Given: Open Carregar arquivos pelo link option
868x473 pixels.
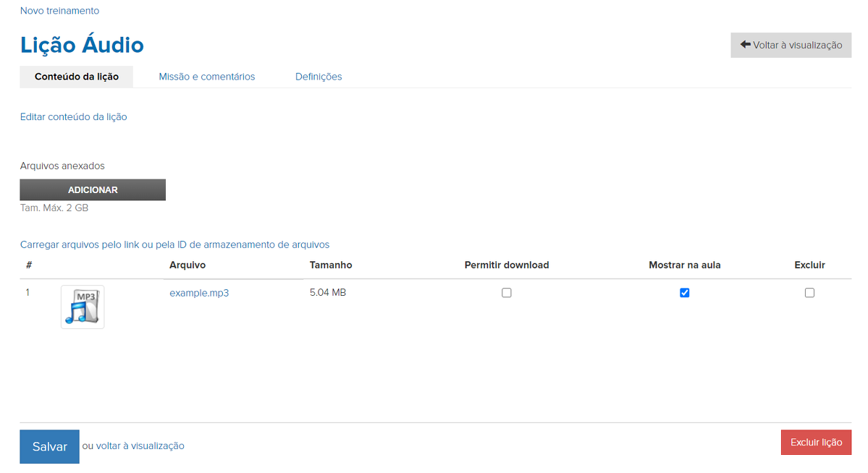Looking at the screenshot, I should (x=174, y=244).
